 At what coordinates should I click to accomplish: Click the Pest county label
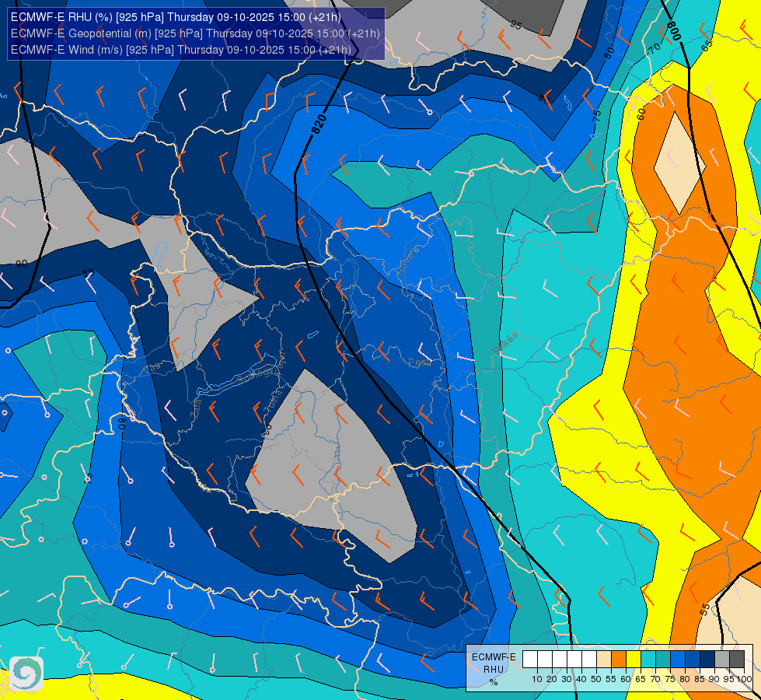point(419,362)
